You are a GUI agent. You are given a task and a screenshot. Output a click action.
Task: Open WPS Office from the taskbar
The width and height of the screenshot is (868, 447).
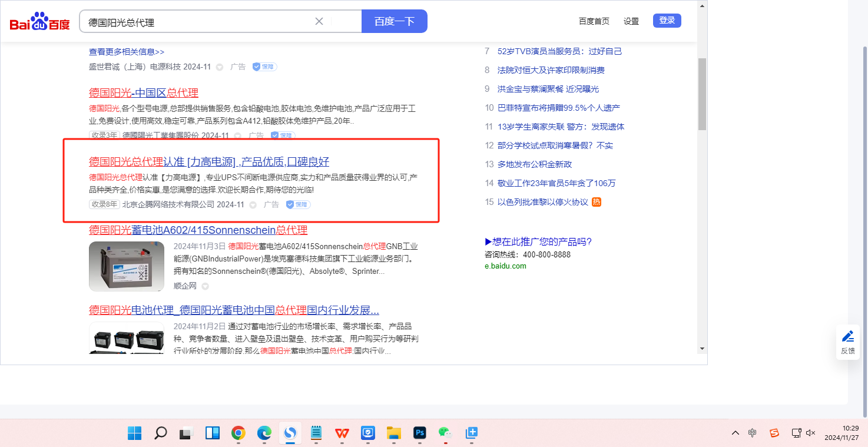(x=342, y=433)
